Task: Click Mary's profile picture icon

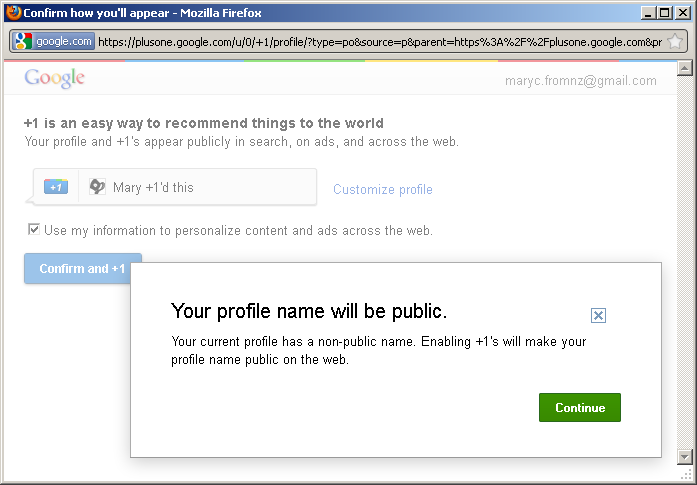Action: pos(97,187)
